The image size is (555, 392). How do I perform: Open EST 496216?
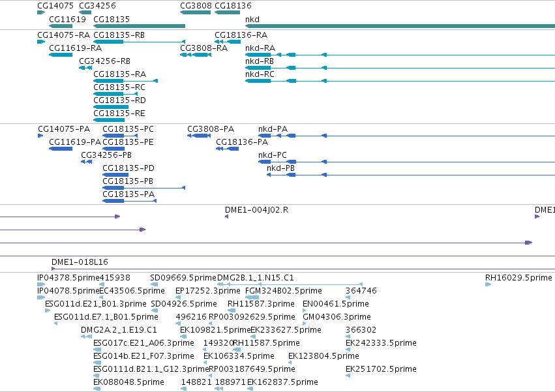tap(179, 324)
